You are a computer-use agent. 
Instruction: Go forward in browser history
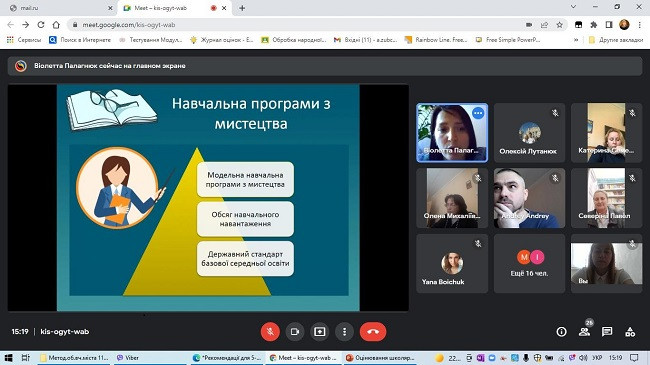point(26,25)
